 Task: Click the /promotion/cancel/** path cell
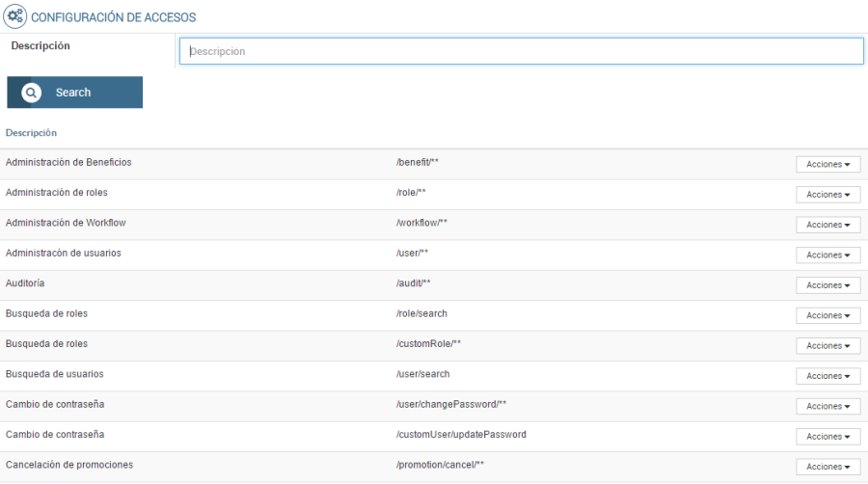440,465
